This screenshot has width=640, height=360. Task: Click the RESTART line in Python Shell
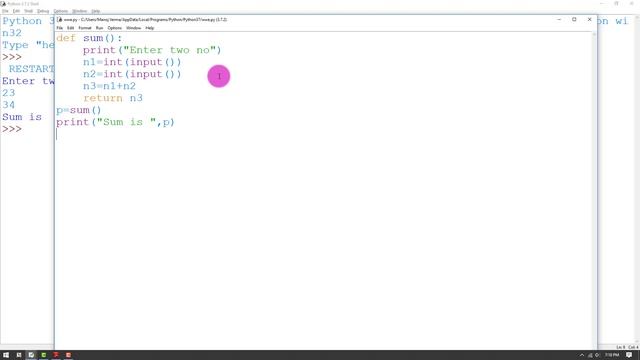[x=31, y=69]
